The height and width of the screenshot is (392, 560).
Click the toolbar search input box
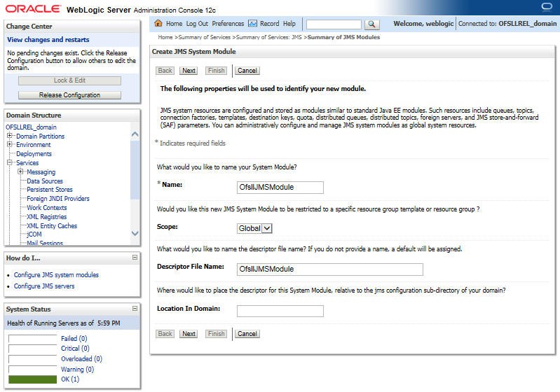pos(334,24)
